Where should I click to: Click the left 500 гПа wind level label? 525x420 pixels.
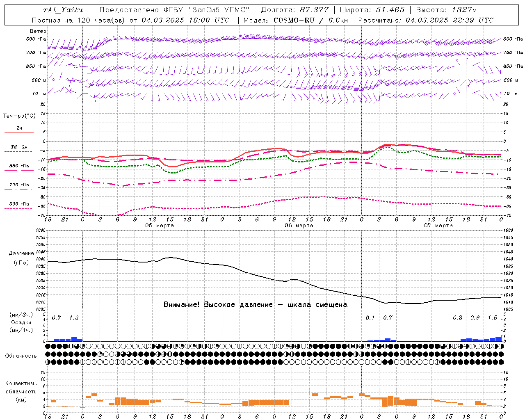point(36,39)
